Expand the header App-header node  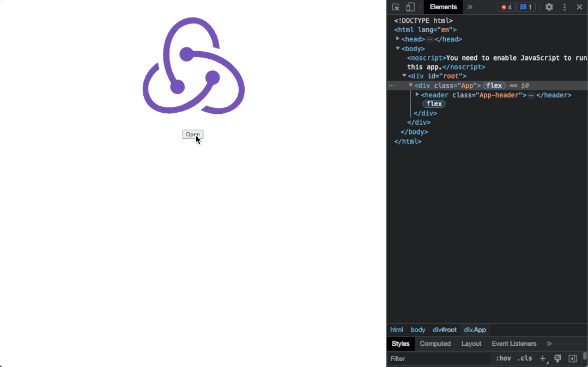tap(417, 94)
